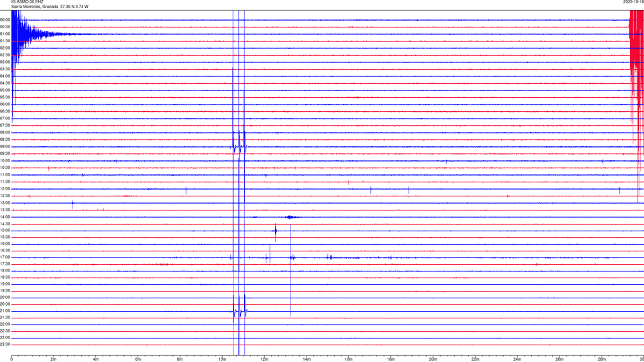Select the 21:00 trace time label
The height and width of the screenshot is (362, 644).
(5, 311)
